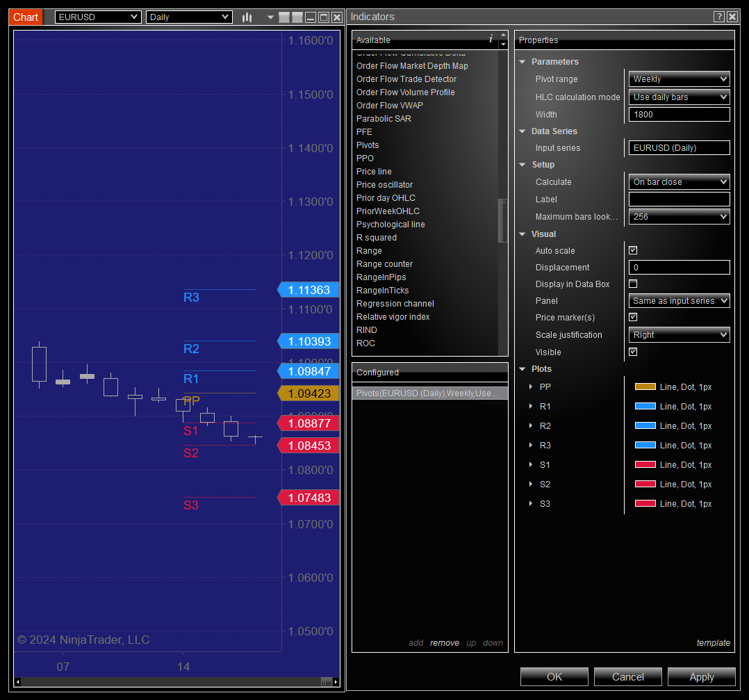Screen dimensions: 749x700
Task: Open the Calculate dropdown
Action: click(x=680, y=181)
